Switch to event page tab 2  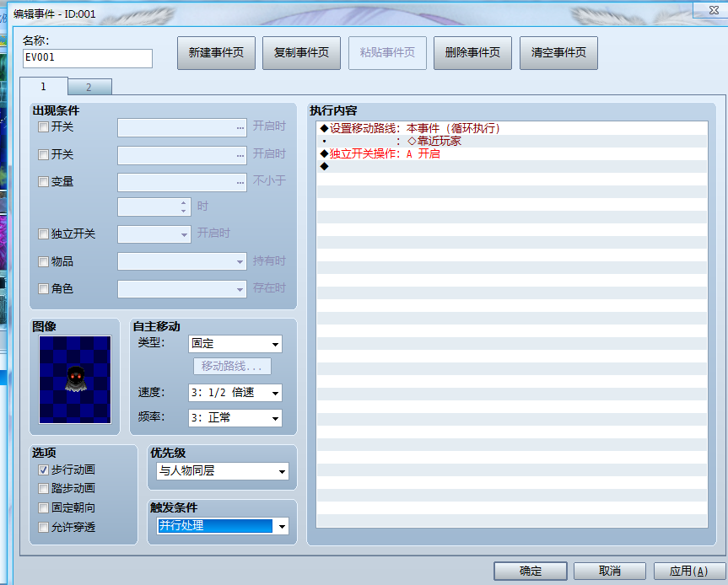click(x=89, y=87)
